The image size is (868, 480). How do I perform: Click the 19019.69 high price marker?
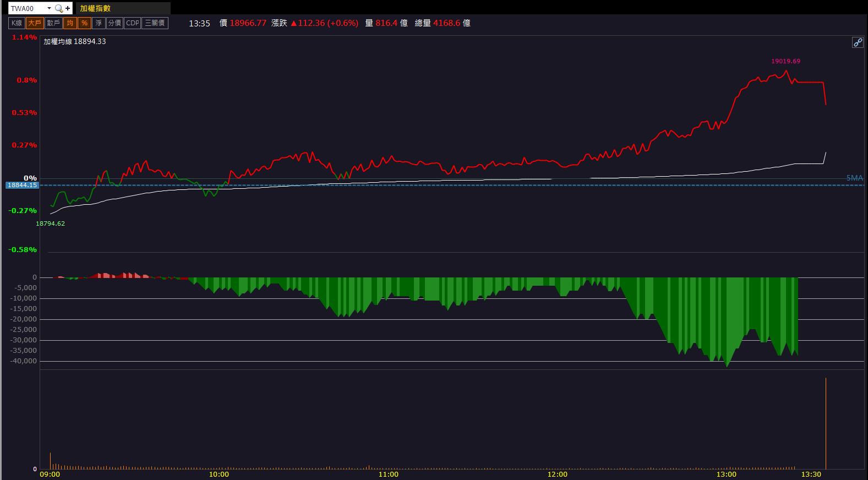785,61
